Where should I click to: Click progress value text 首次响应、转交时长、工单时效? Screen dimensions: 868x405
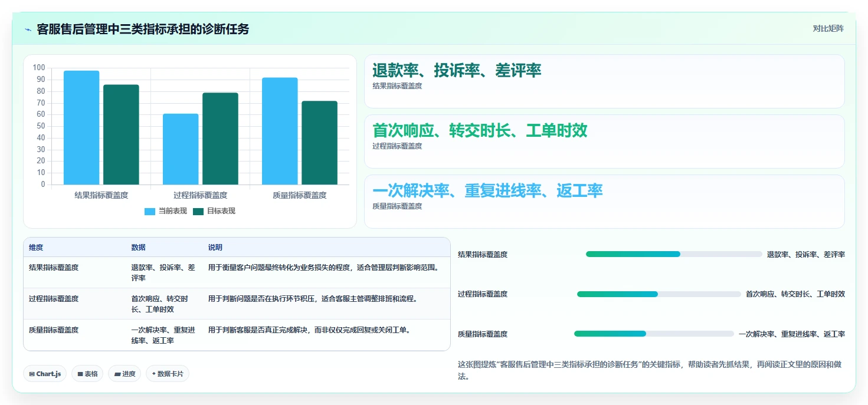click(795, 294)
